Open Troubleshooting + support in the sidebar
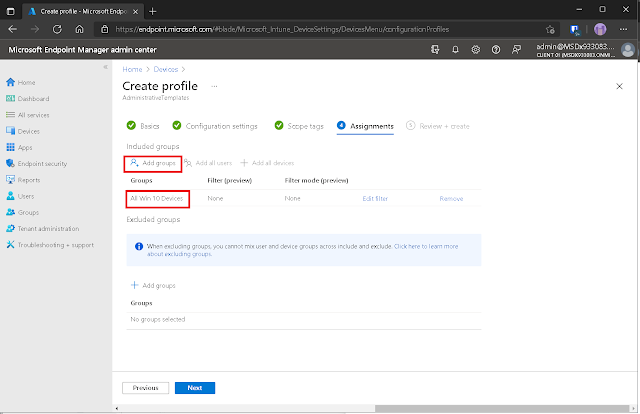The height and width of the screenshot is (414, 640). tap(50, 245)
